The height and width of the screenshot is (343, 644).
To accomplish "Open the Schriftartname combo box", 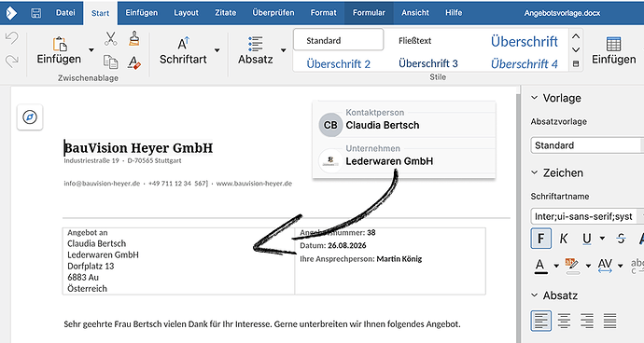I will (x=587, y=216).
